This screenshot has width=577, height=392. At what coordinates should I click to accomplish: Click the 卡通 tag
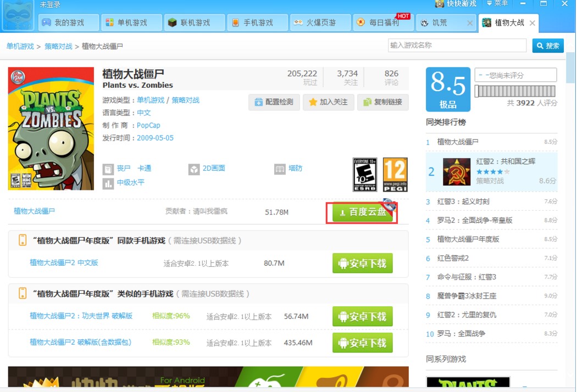point(144,169)
